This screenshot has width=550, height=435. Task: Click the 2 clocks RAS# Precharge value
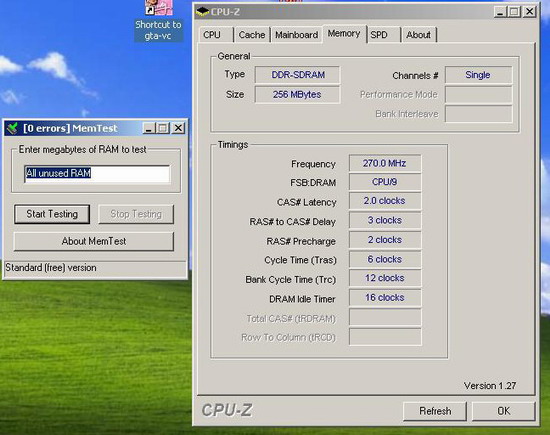[385, 240]
